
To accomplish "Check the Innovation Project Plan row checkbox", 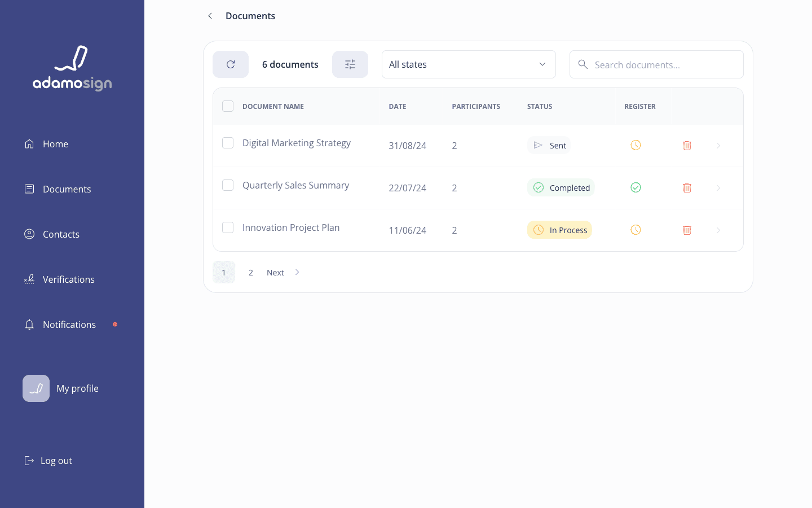I will [228, 227].
